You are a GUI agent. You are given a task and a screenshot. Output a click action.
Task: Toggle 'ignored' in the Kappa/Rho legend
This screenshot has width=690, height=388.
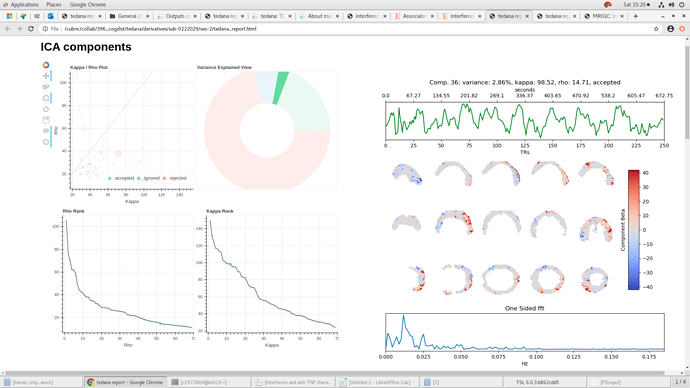pyautogui.click(x=148, y=178)
